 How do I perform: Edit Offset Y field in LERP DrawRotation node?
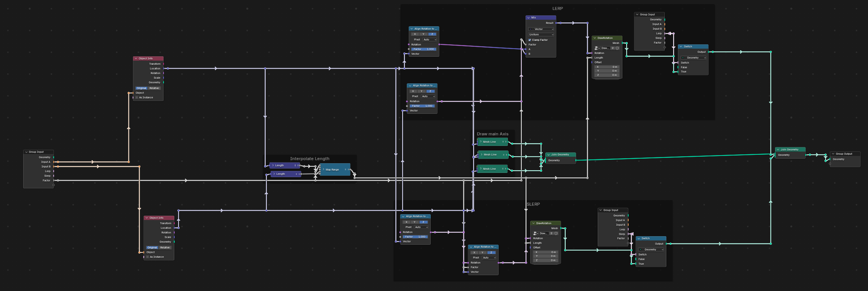pos(607,71)
